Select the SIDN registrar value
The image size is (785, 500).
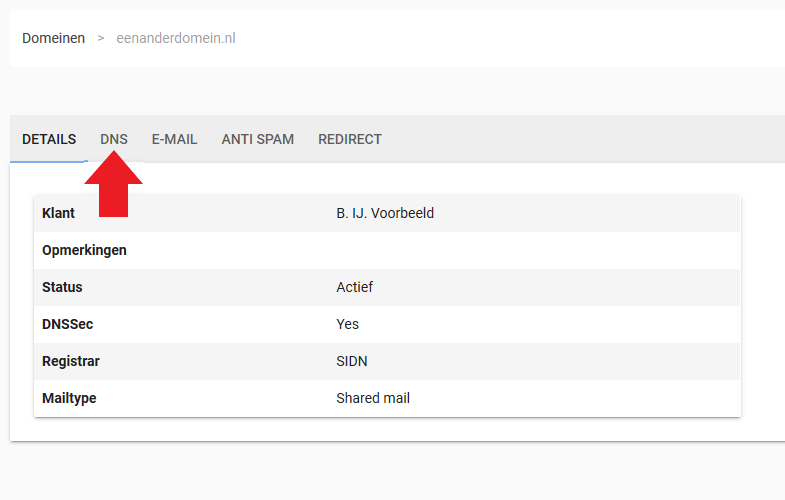(352, 361)
